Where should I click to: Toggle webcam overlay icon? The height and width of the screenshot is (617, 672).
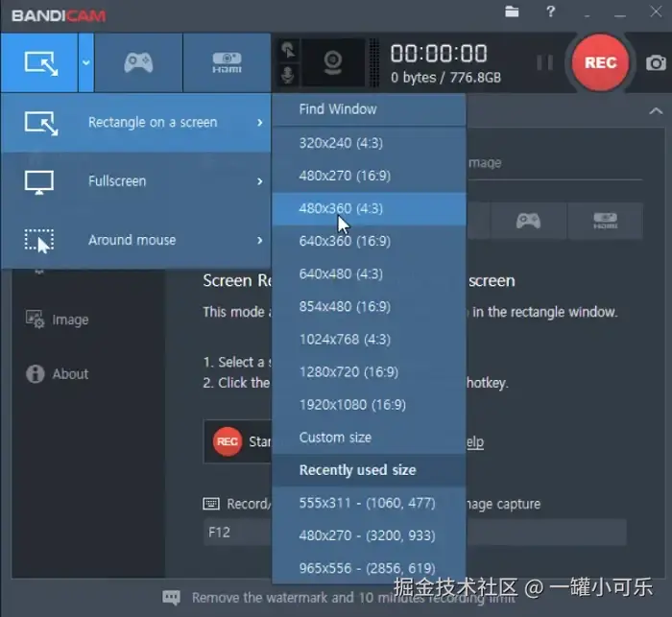pos(332,63)
